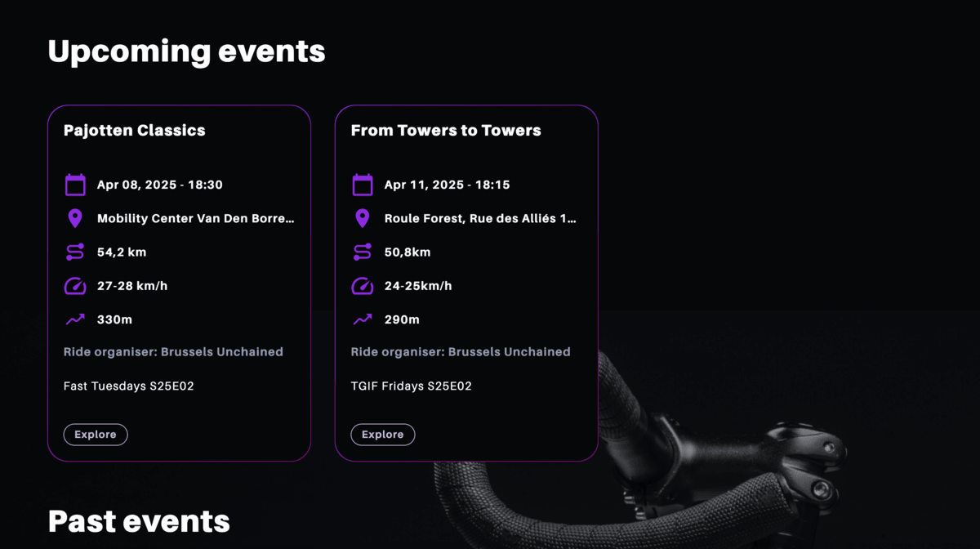Click the route distance icon next to 54,2 km
This screenshot has height=549, width=980.
[x=75, y=252]
